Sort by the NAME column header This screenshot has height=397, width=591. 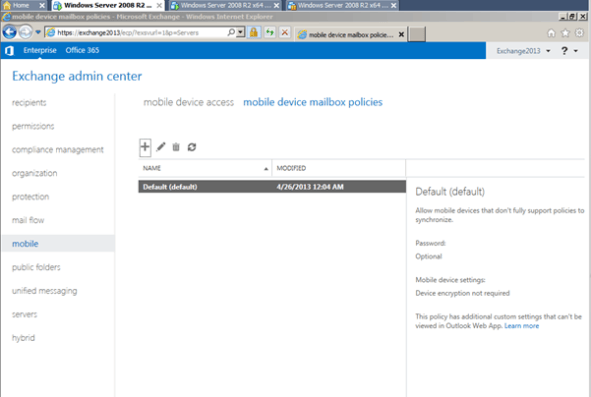point(205,168)
